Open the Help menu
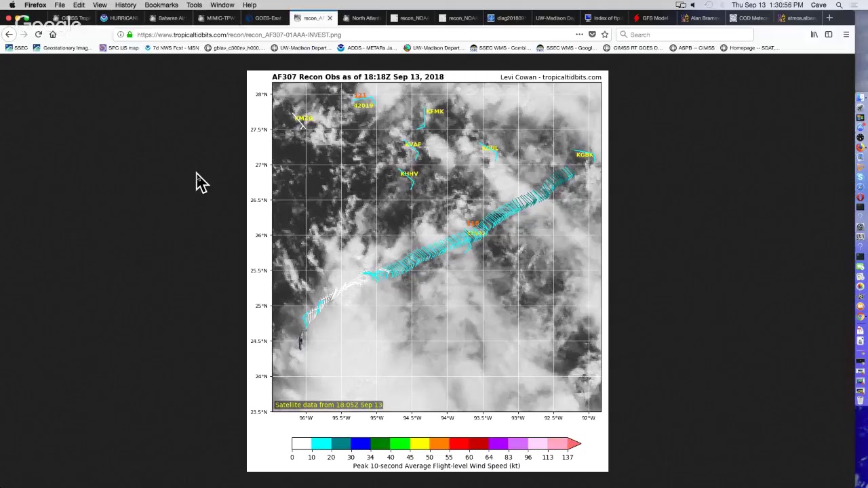868x488 pixels. click(x=250, y=5)
